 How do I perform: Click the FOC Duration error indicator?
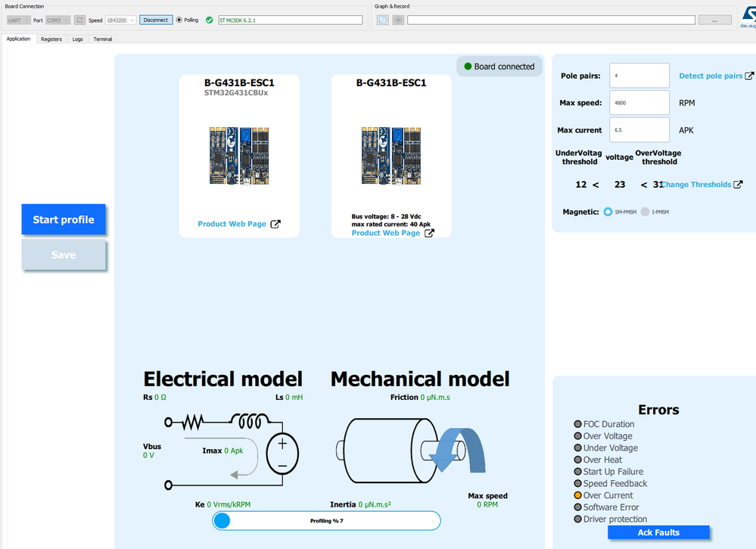[577, 424]
